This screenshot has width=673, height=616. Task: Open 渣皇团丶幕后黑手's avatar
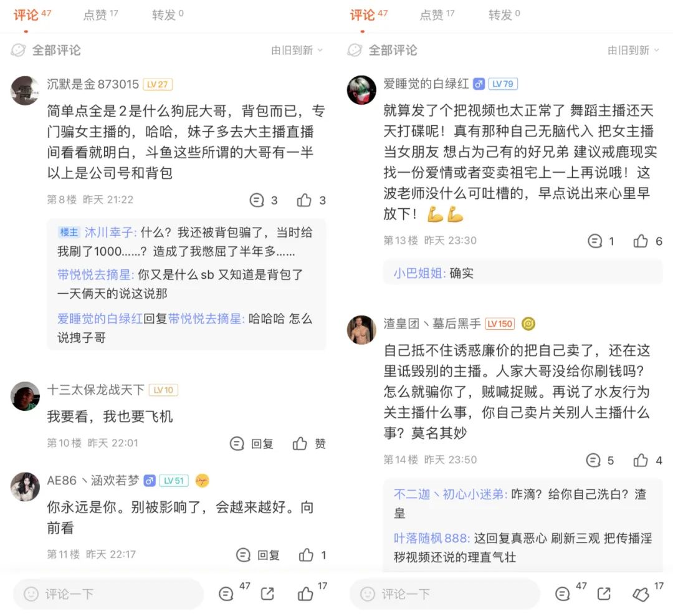click(x=361, y=330)
